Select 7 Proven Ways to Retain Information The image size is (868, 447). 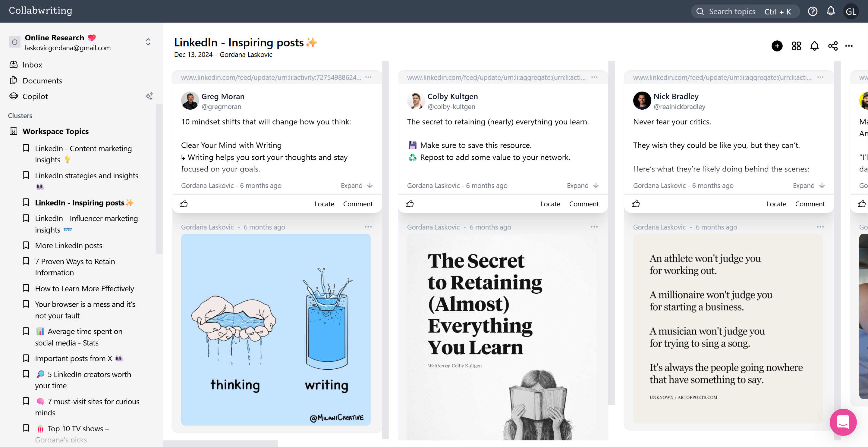pos(75,267)
